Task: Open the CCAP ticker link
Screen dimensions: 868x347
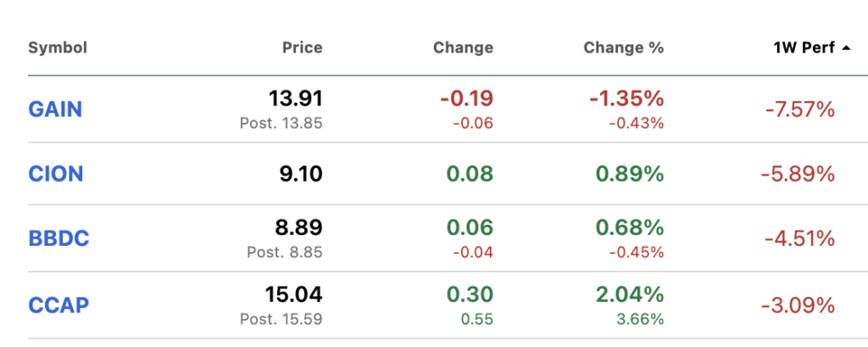Action: pyautogui.click(x=58, y=305)
